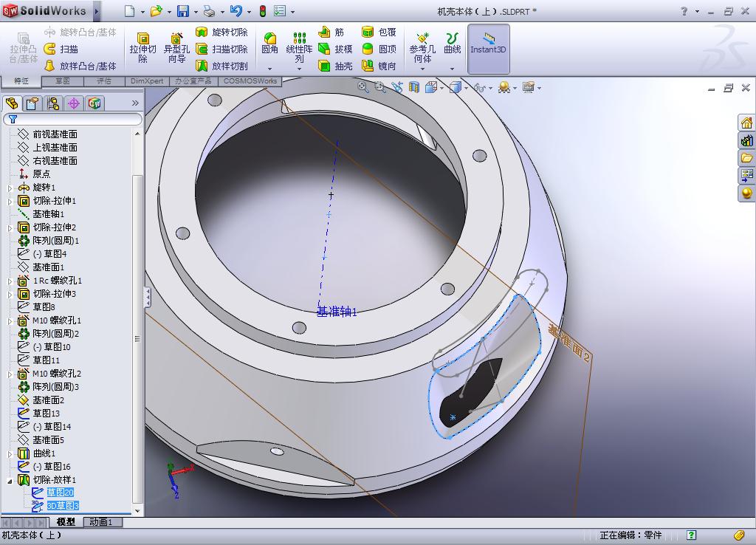This screenshot has height=545, width=756.
Task: Select the 曲线 curves tool
Action: click(453, 44)
